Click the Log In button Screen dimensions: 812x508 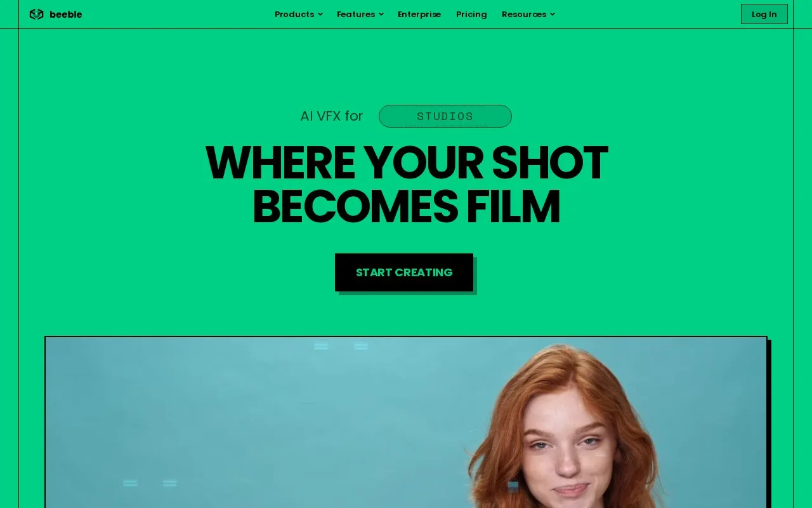(764, 14)
